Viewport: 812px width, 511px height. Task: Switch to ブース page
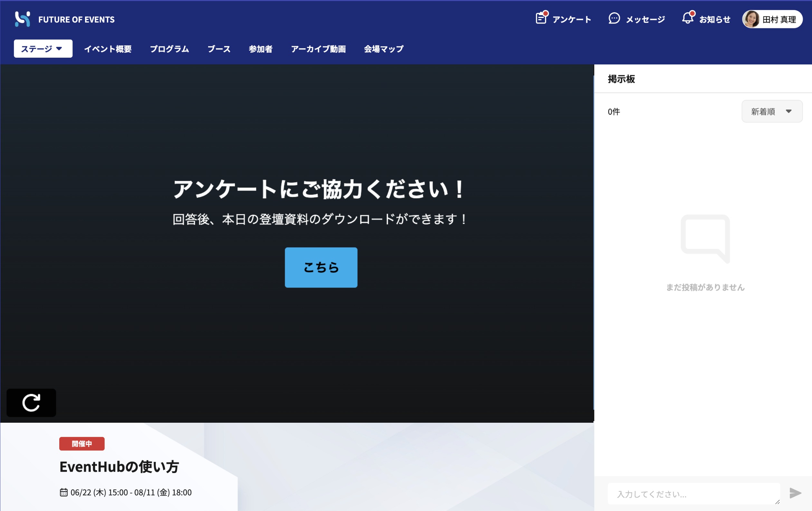coord(219,49)
